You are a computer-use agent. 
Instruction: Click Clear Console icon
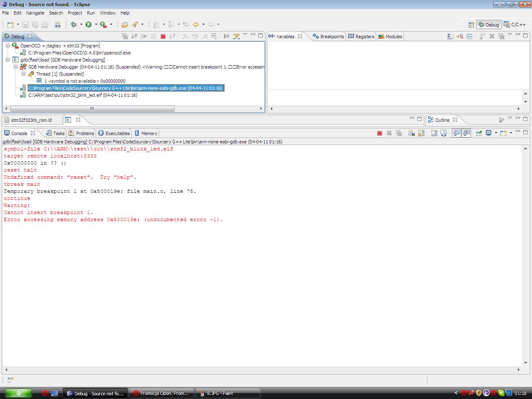(411, 133)
